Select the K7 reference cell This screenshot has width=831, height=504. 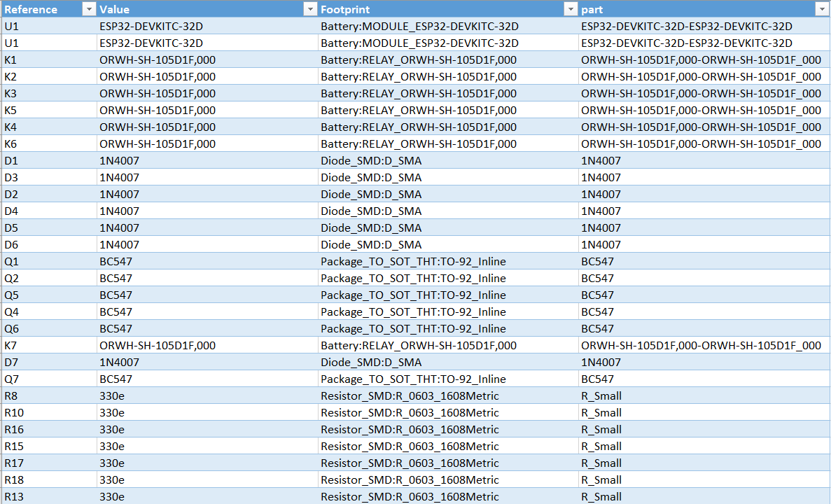point(49,346)
